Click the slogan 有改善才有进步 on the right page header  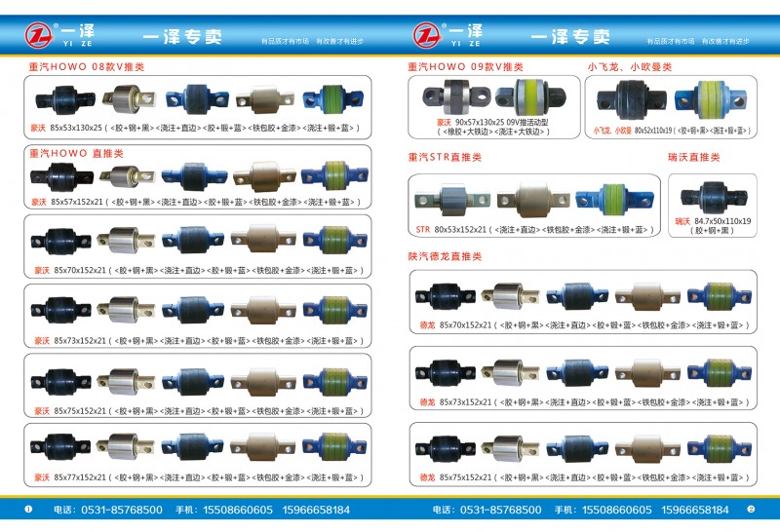click(725, 41)
